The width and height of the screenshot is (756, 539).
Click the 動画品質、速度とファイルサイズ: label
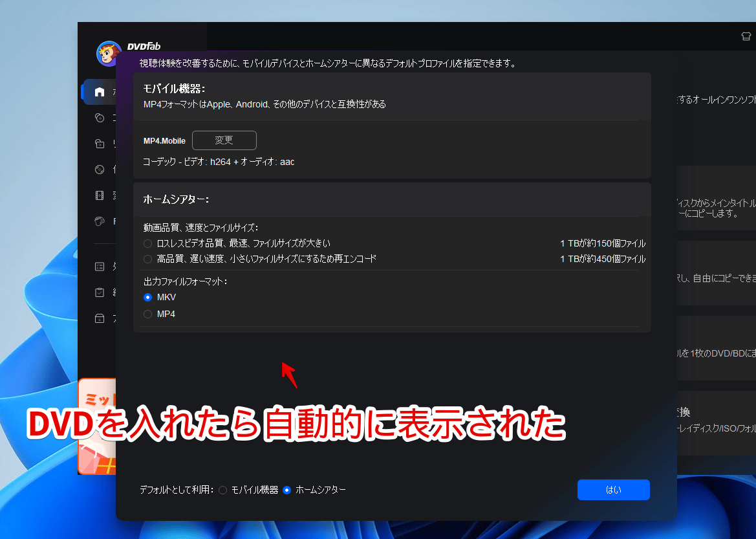pyautogui.click(x=200, y=228)
